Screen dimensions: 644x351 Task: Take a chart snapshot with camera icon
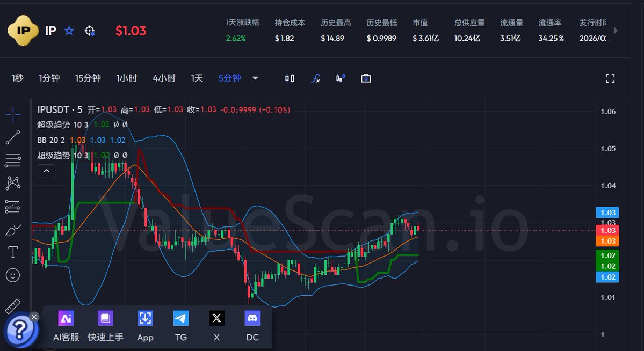[x=366, y=78]
